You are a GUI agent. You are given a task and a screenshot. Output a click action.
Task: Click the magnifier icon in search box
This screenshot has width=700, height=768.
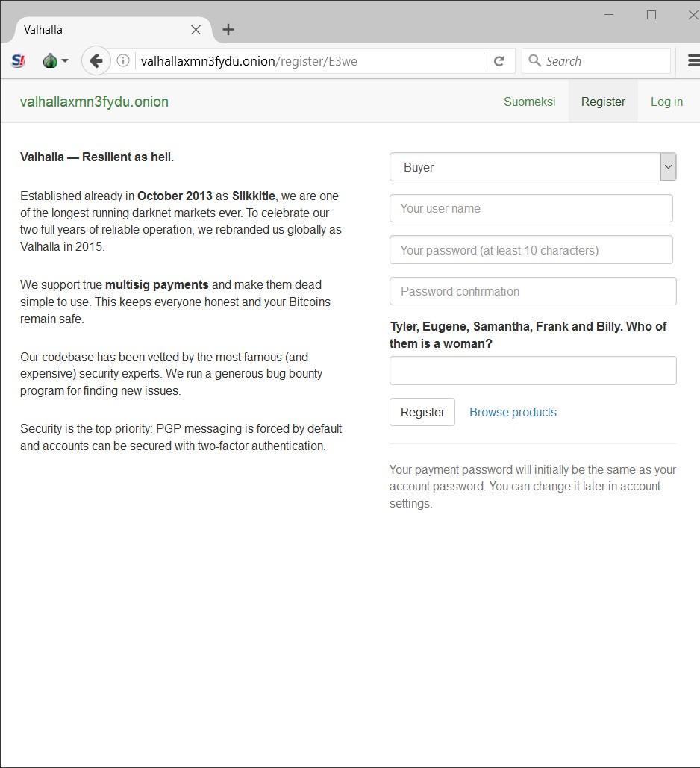click(534, 60)
